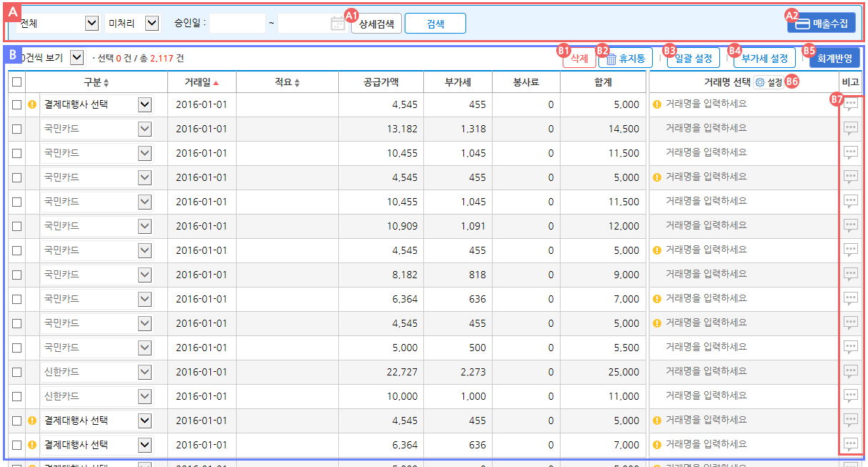
Task: Toggle the select-all checkbox in the header
Action: tap(16, 83)
